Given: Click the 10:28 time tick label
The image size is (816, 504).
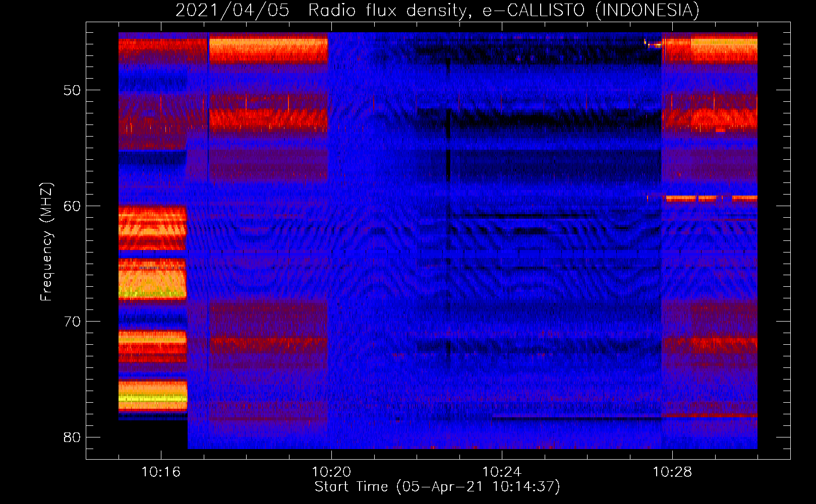Looking at the screenshot, I should pos(672,472).
